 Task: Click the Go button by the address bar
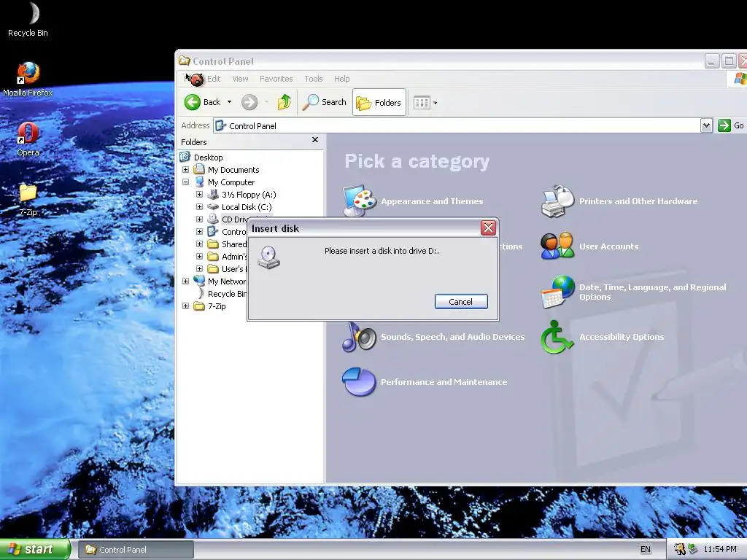pos(731,125)
